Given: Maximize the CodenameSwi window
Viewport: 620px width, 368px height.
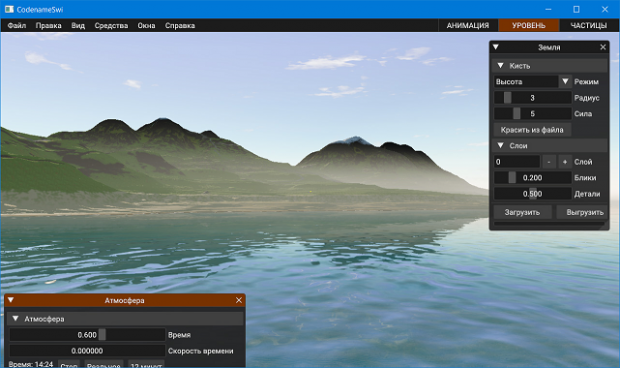Looking at the screenshot, I should pyautogui.click(x=577, y=9).
